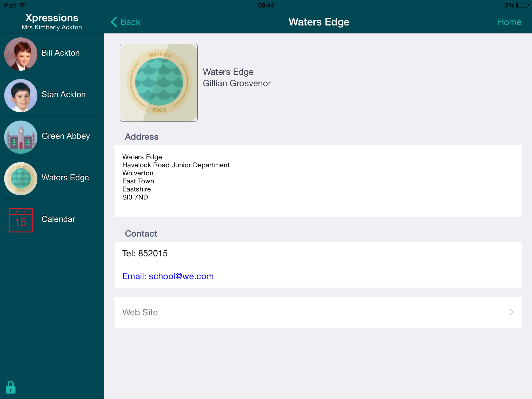Viewport: 532px width, 399px height.
Task: Open Waters Edge badge in sidebar
Action: coord(21,179)
